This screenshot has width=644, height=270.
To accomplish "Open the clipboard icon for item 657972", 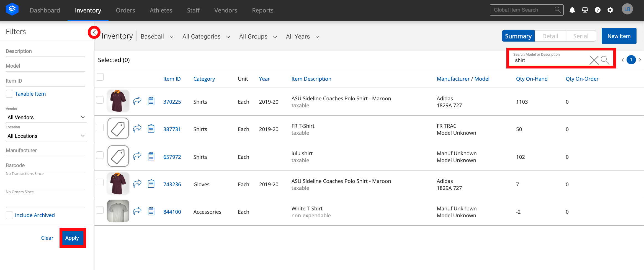I will (x=151, y=156).
